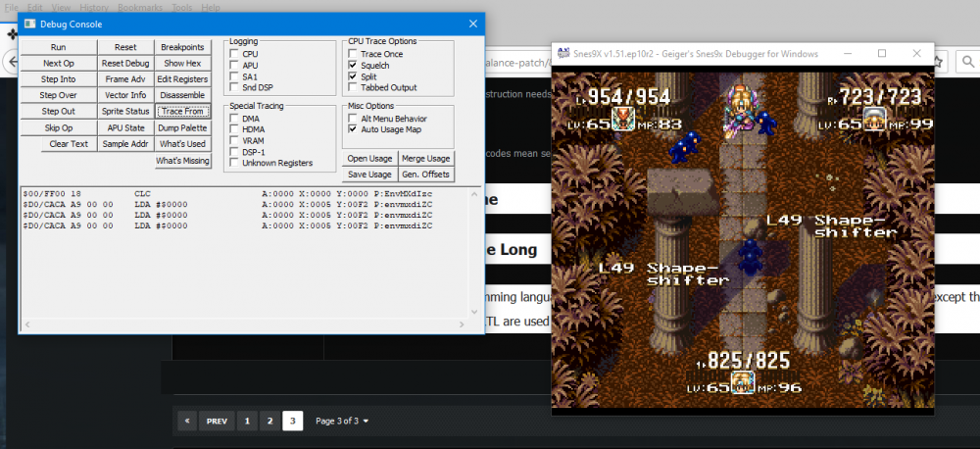Click the browser back arrow button

click(11, 62)
